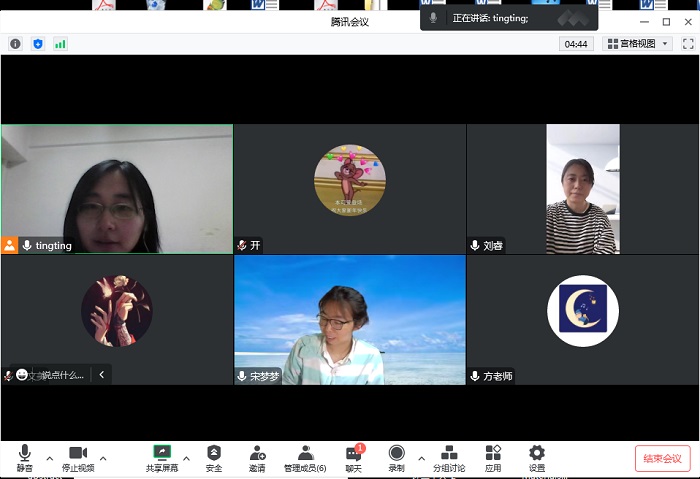The image size is (700, 479).
Task: Open 设置 settings gear
Action: pos(537,458)
